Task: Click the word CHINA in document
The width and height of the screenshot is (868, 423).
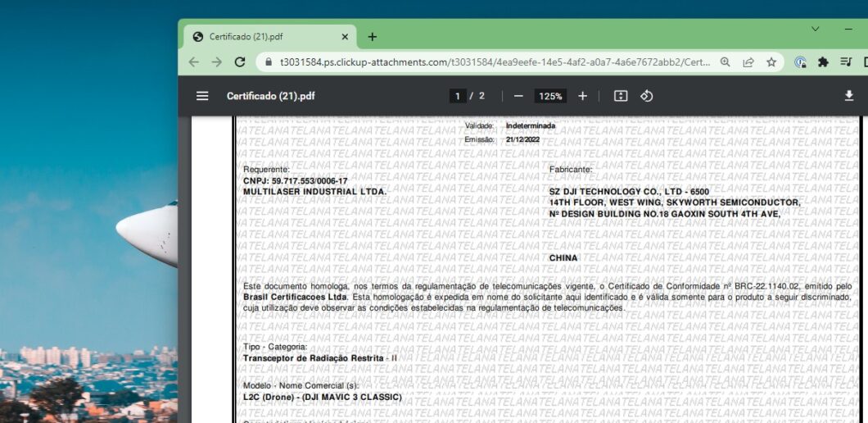Action: point(563,257)
